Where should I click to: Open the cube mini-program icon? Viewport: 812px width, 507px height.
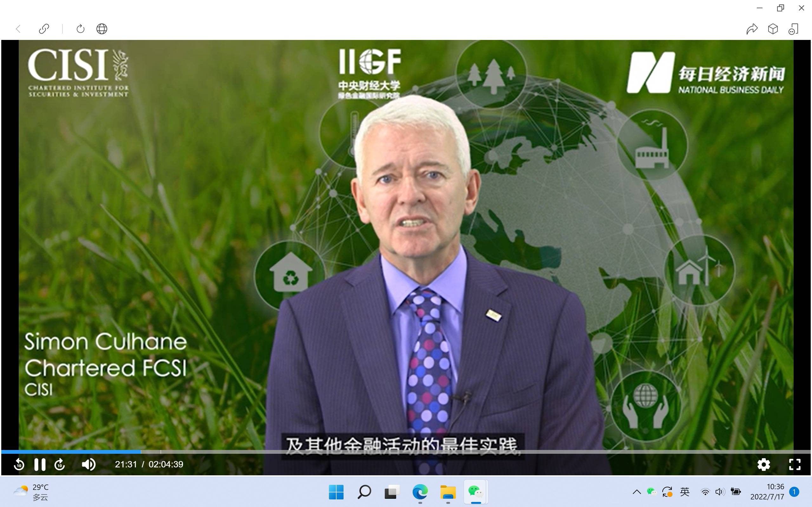(773, 29)
